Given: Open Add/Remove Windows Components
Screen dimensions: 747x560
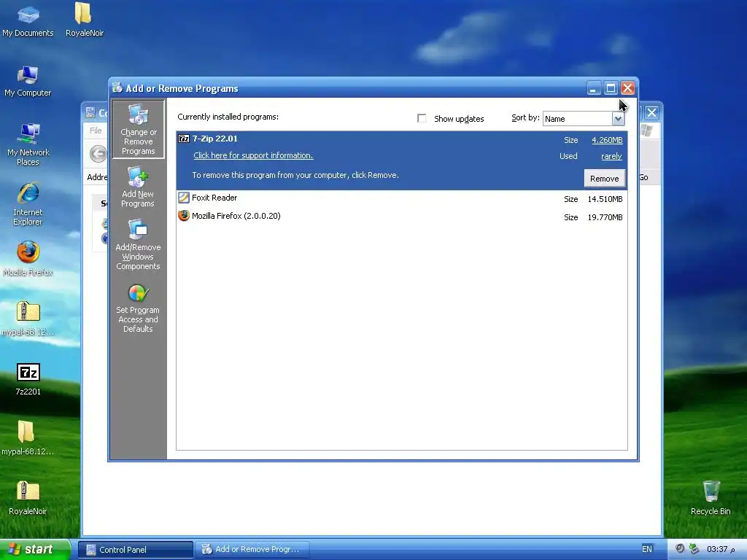Looking at the screenshot, I should 138,244.
